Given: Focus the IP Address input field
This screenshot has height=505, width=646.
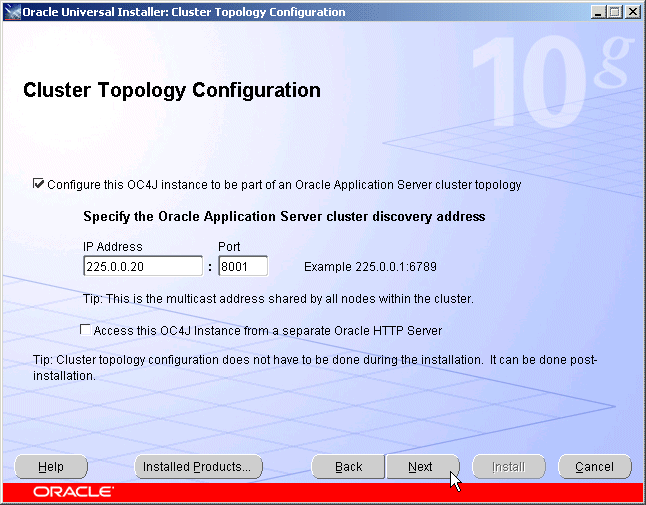Looking at the screenshot, I should (x=143, y=266).
